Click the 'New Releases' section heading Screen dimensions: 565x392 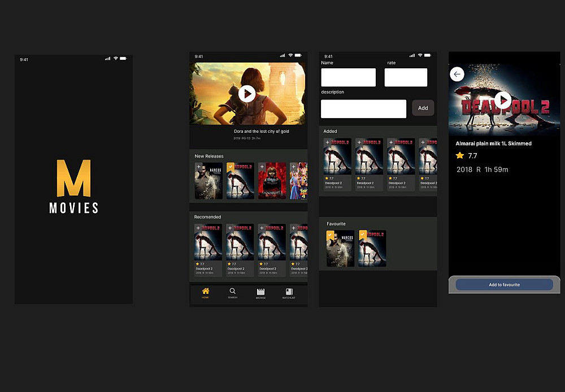[209, 156]
